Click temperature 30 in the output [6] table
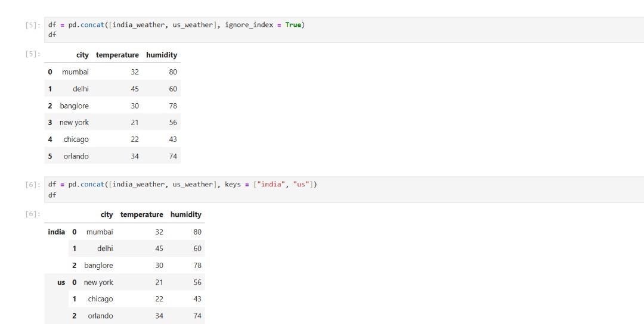Viewport: 644px width, 330px height. (x=159, y=266)
